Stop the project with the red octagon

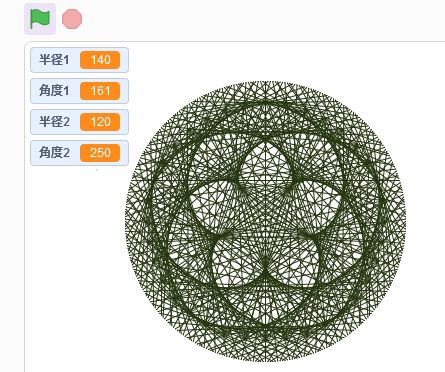72,19
